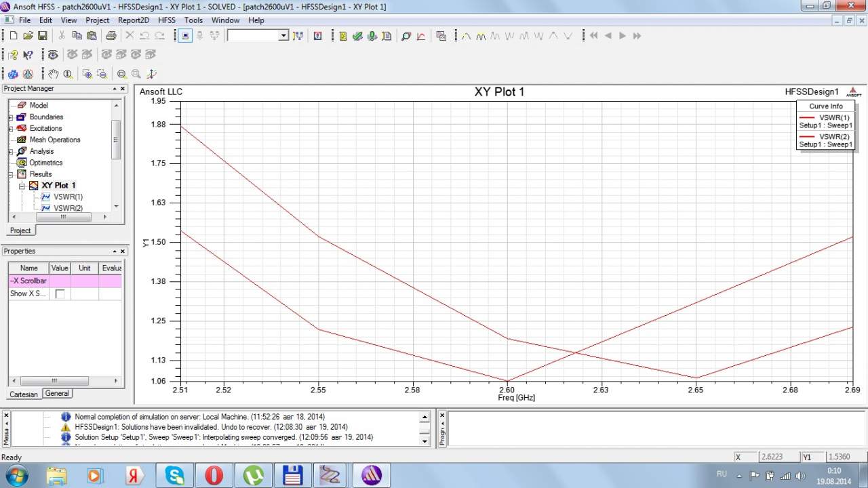Select VSWR(2) trace in project tree
Screen dimensions: 868x488
pos(68,208)
